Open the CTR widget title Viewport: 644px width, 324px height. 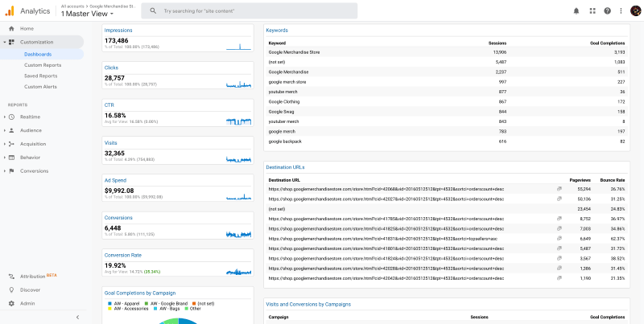(x=109, y=105)
